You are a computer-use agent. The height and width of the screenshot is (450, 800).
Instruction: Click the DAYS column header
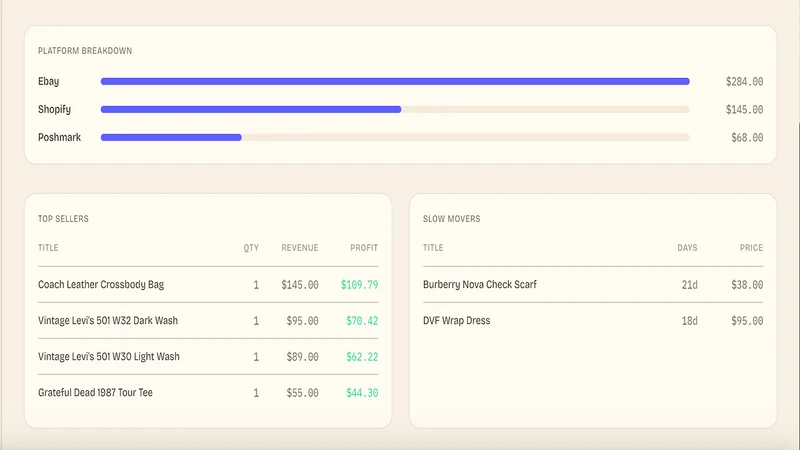pos(687,247)
